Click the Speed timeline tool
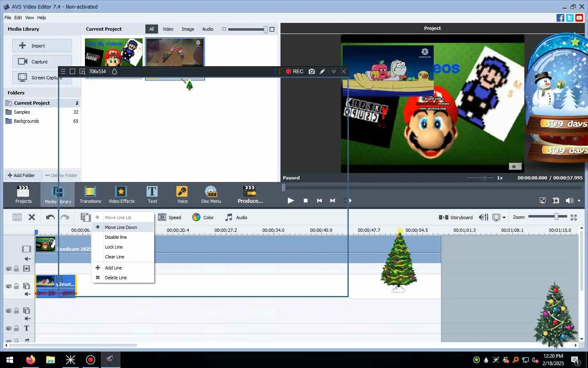Viewport: 588px width, 368px height. tap(169, 218)
